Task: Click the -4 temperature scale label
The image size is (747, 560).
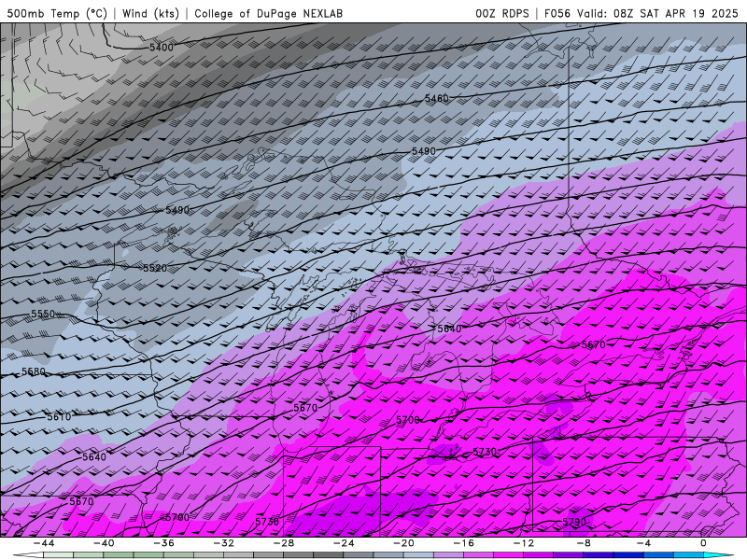Action: 643,543
